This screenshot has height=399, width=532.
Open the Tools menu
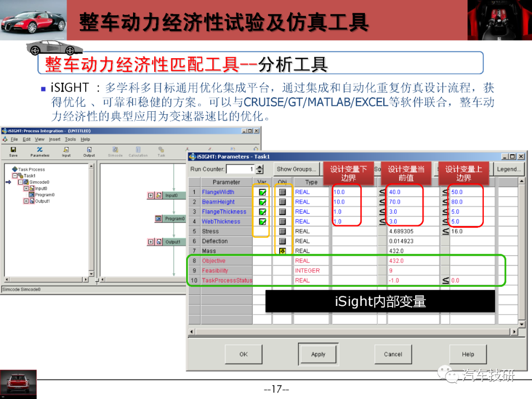point(70,139)
